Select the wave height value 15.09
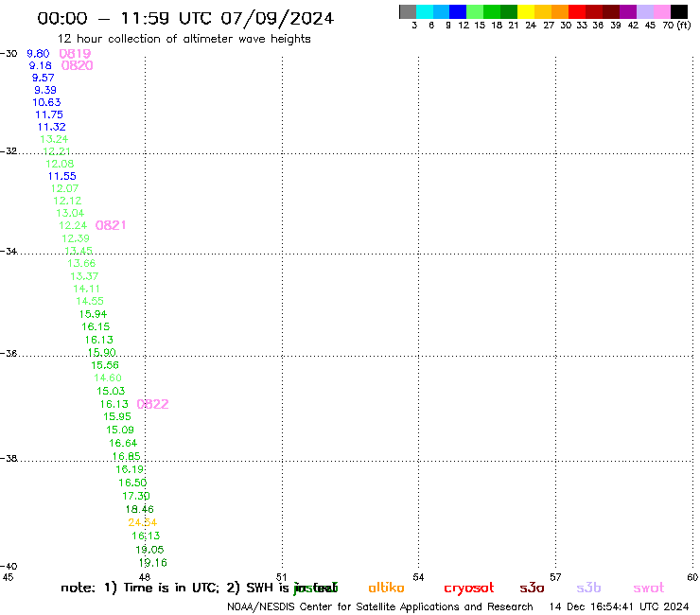The width and height of the screenshot is (700, 615). [119, 430]
